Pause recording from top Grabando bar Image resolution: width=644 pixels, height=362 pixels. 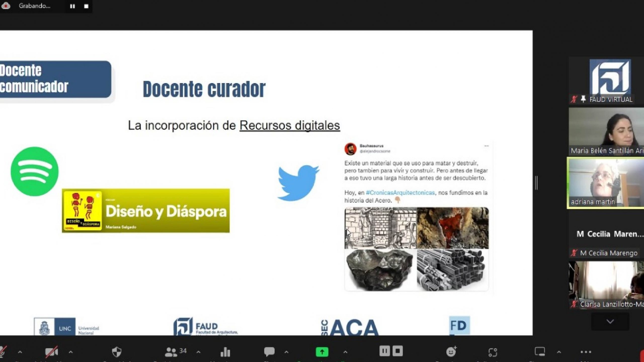(x=72, y=6)
